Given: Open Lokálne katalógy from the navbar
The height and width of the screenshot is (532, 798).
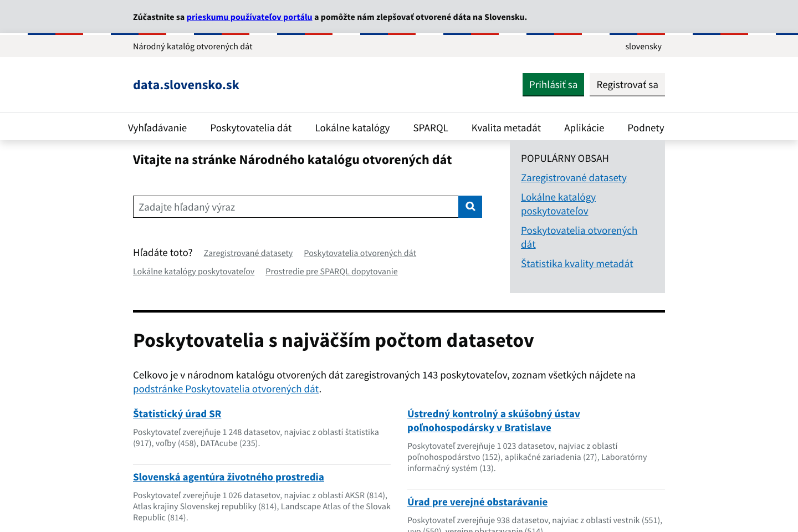Looking at the screenshot, I should pos(352,127).
